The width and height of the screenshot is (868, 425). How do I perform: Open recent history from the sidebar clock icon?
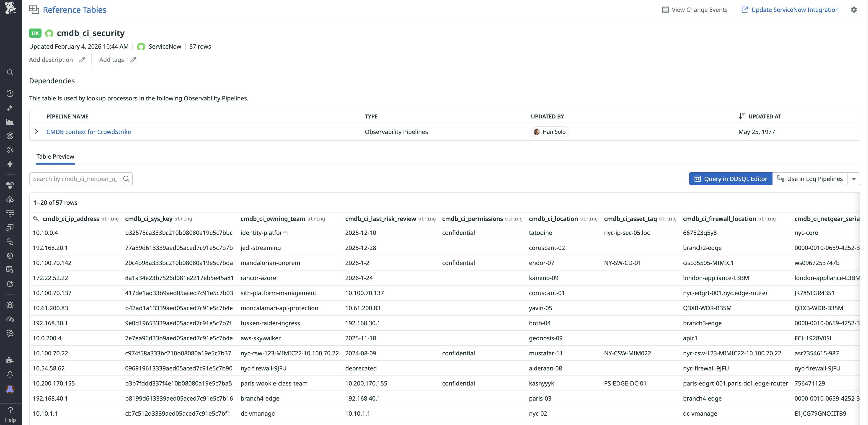10,93
